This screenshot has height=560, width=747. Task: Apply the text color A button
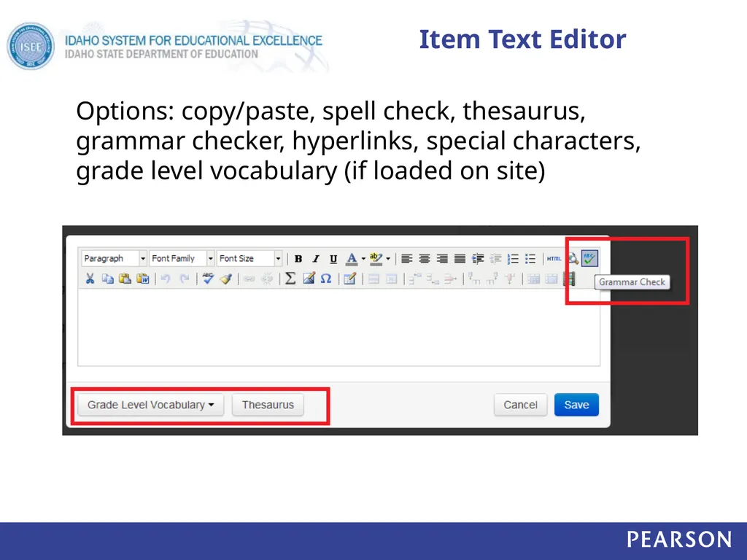pos(352,259)
